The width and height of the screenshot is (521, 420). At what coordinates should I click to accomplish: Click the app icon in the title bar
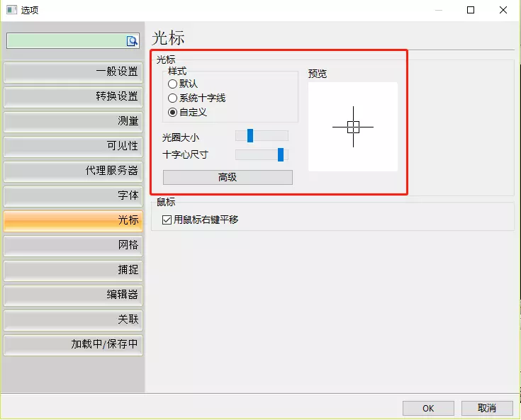tap(11, 10)
